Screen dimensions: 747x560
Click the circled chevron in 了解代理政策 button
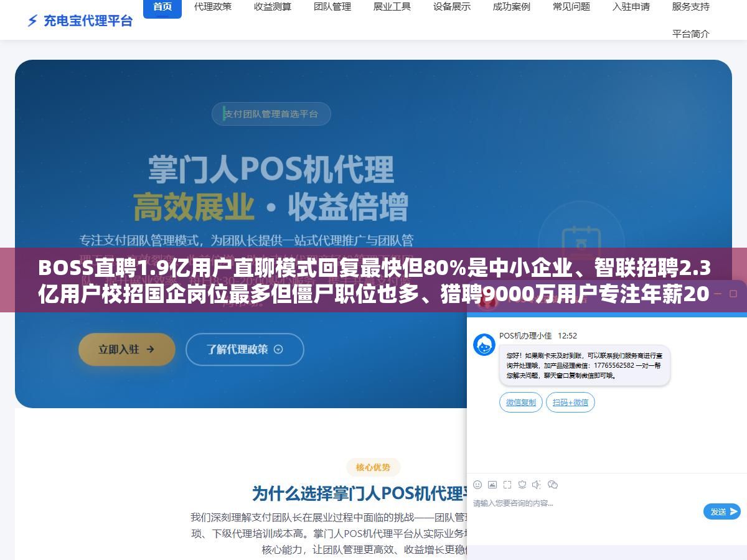click(x=278, y=349)
